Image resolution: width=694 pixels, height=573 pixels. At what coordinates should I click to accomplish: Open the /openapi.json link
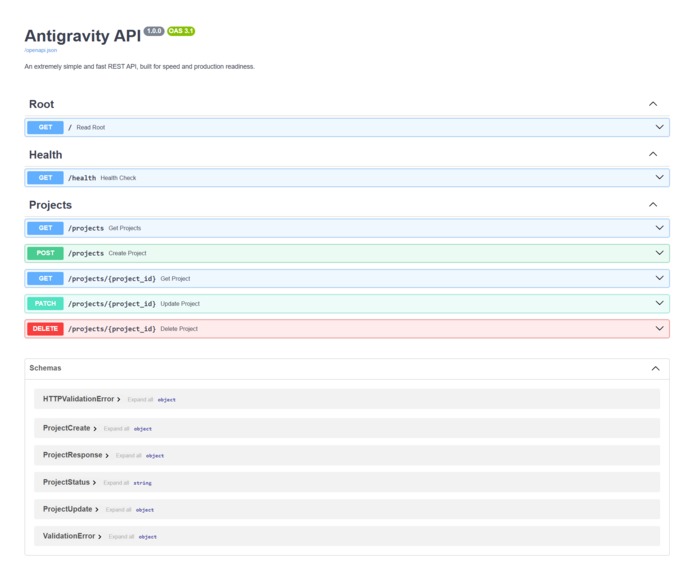click(x=40, y=50)
